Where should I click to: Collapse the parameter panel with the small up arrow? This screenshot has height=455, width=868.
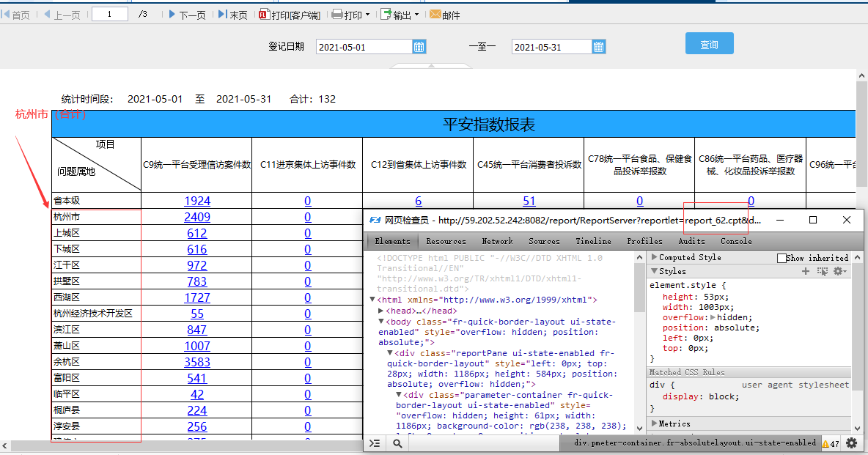point(431,66)
